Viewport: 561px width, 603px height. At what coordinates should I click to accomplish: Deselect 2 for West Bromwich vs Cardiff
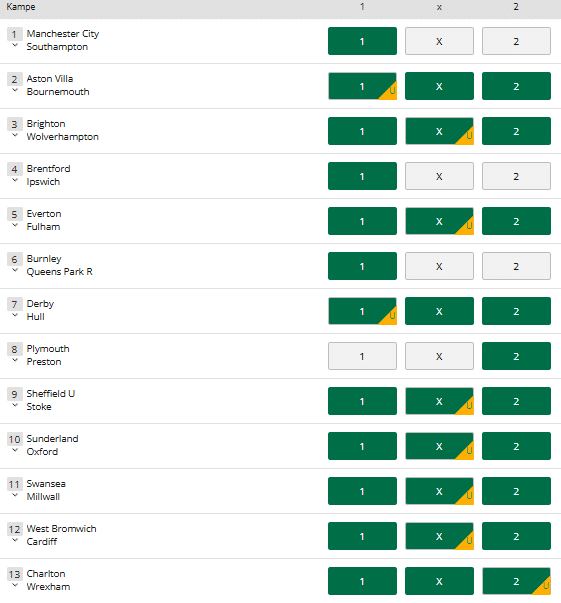pos(516,536)
